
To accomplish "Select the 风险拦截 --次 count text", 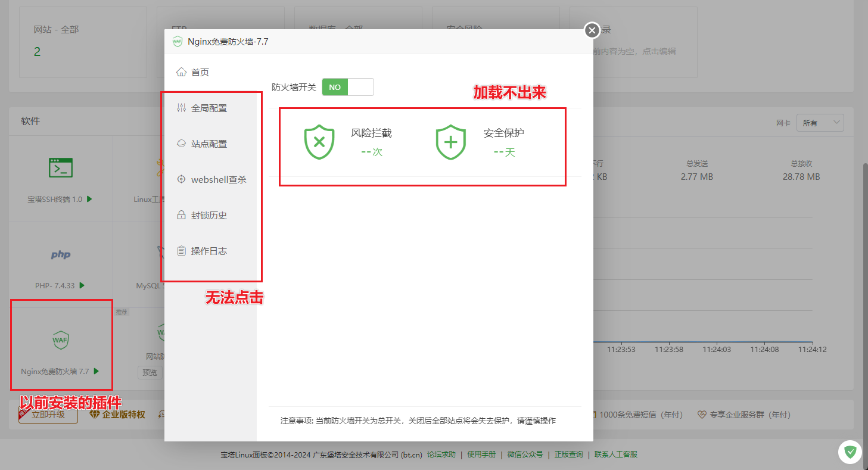I will [x=372, y=152].
